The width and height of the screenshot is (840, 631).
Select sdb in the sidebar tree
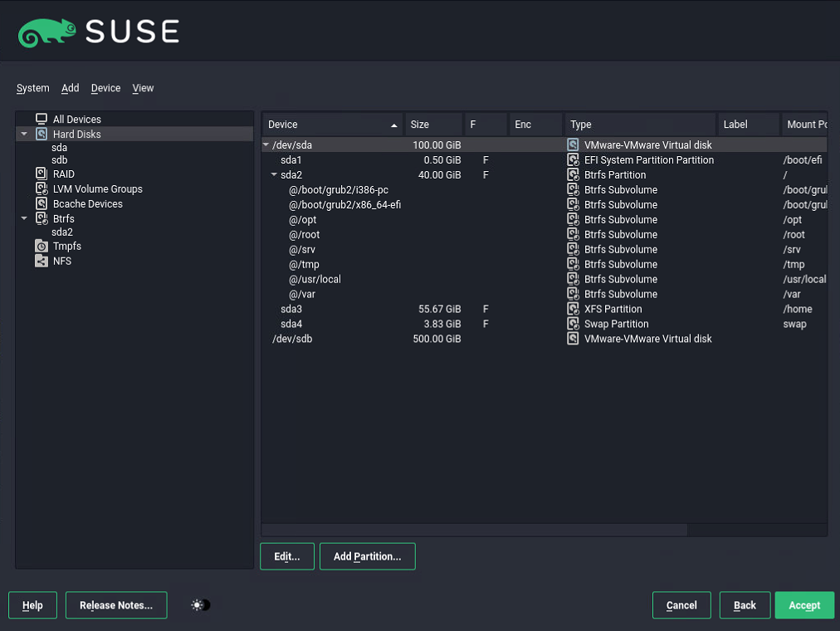60,159
